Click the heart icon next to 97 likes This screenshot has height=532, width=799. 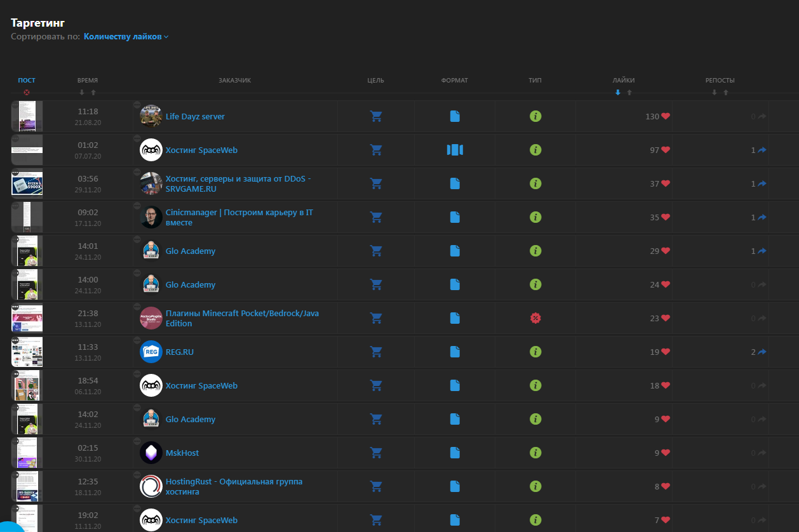tap(666, 150)
